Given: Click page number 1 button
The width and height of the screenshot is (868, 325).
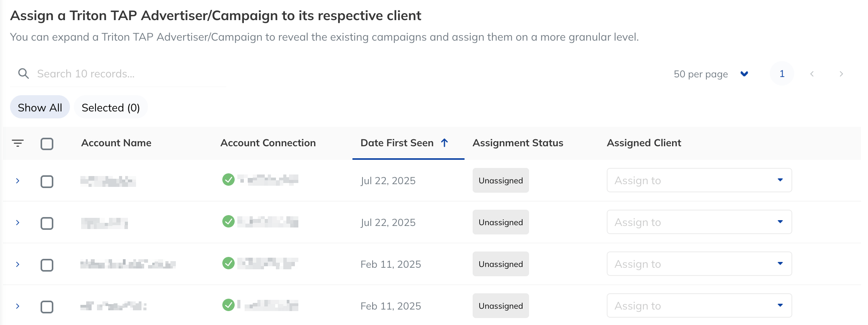Looking at the screenshot, I should [782, 74].
